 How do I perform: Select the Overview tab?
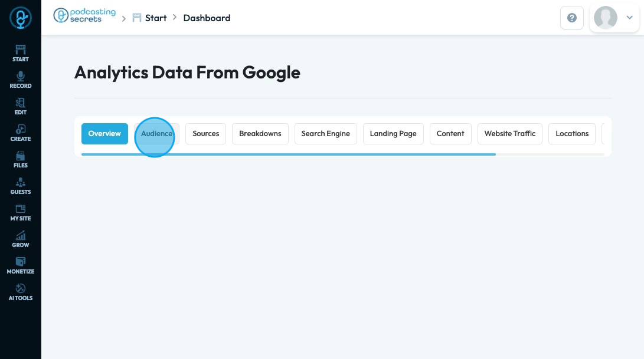[x=104, y=134]
